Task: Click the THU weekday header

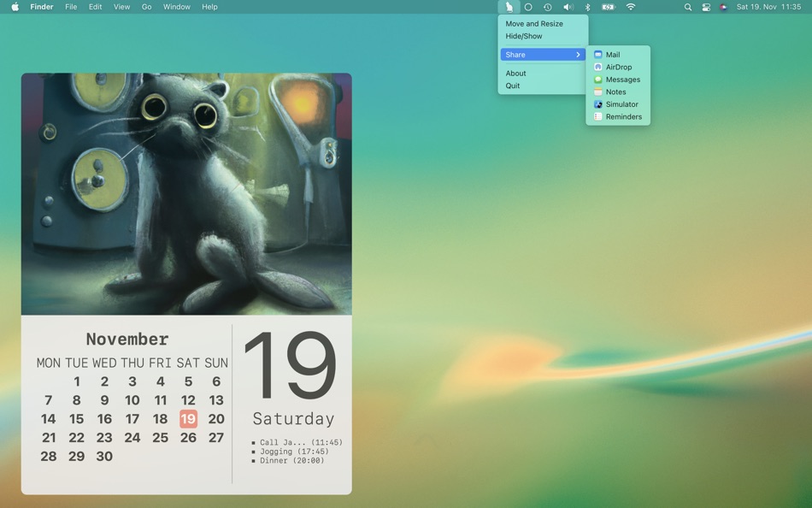Action: pos(132,363)
